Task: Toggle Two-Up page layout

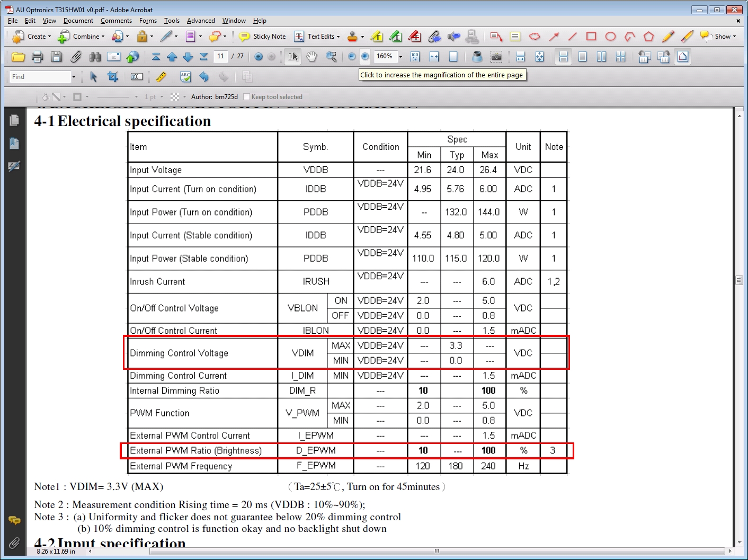Action: (x=601, y=57)
